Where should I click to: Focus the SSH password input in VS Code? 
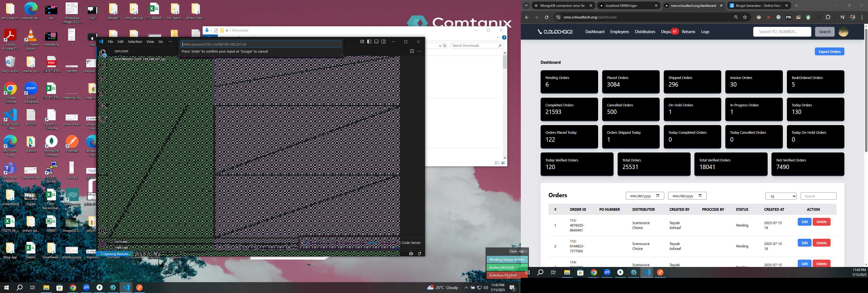coord(261,44)
